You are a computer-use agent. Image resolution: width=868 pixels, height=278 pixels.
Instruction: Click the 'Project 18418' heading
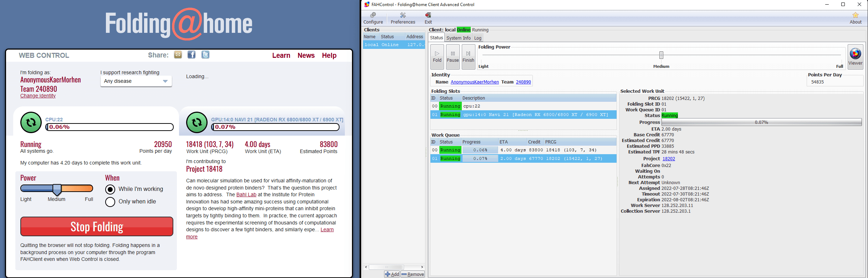(204, 169)
